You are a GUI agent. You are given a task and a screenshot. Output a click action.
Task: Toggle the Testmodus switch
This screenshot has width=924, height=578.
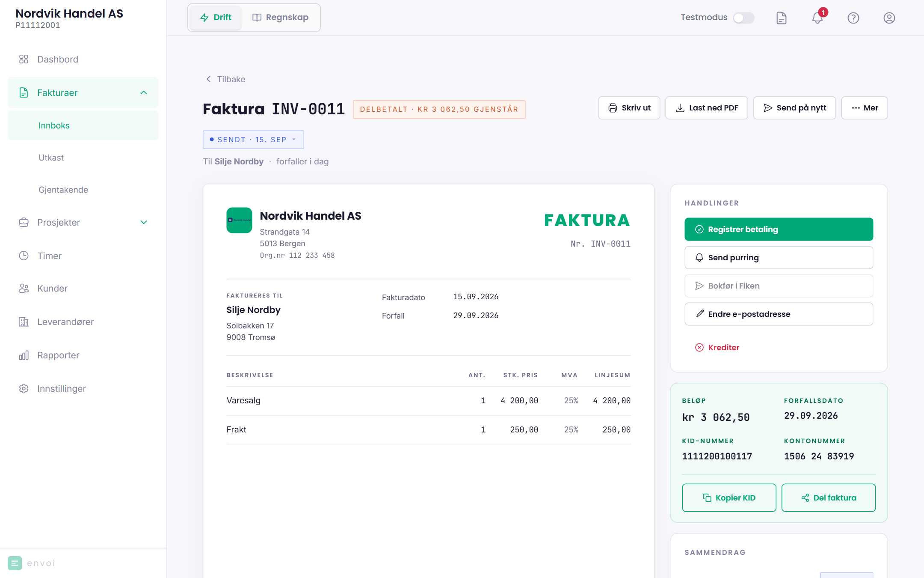click(743, 18)
